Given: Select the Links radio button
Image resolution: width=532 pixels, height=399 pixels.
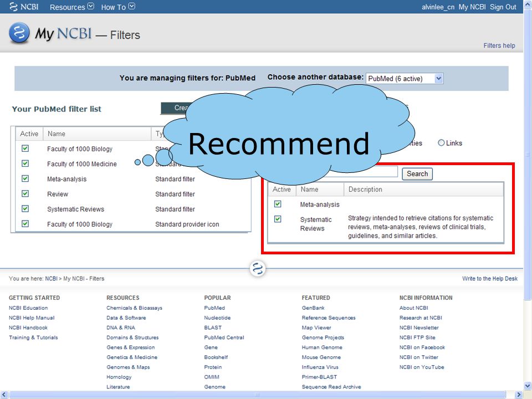Looking at the screenshot, I should click(x=441, y=143).
